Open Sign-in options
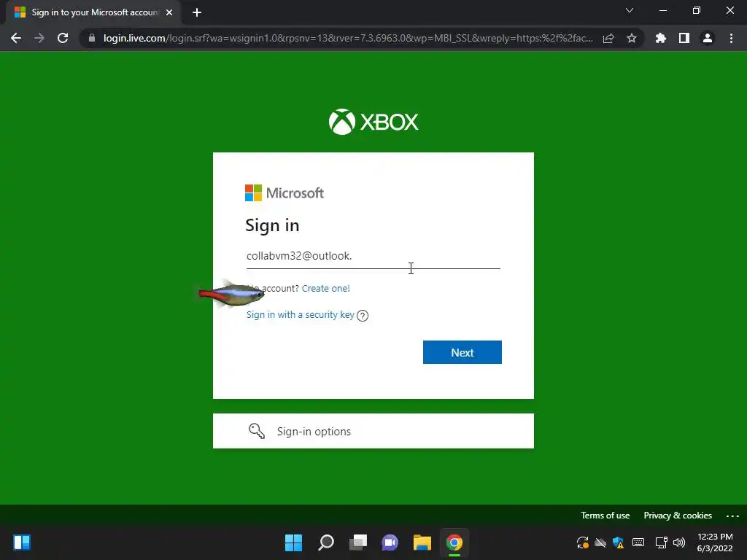Viewport: 747px width, 560px height. 373,431
